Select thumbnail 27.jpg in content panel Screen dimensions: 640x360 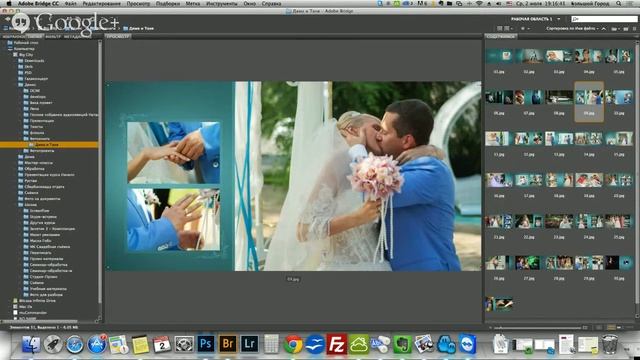(529, 263)
